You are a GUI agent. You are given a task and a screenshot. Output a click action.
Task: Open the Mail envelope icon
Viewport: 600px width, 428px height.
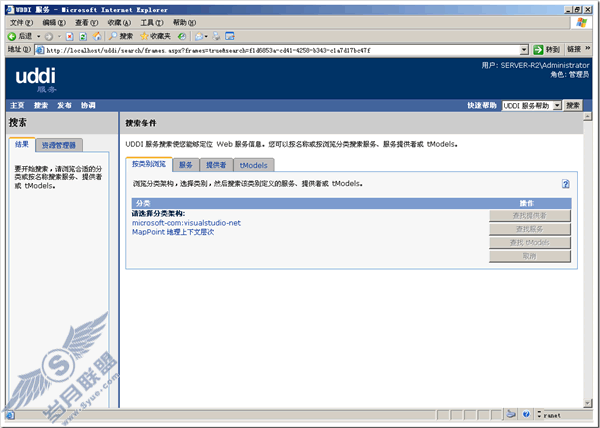199,37
